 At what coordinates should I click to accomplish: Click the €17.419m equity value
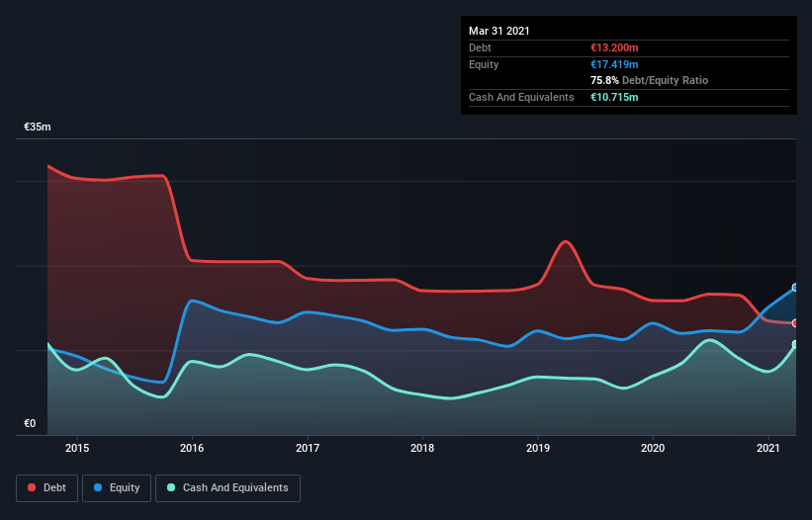(x=614, y=64)
